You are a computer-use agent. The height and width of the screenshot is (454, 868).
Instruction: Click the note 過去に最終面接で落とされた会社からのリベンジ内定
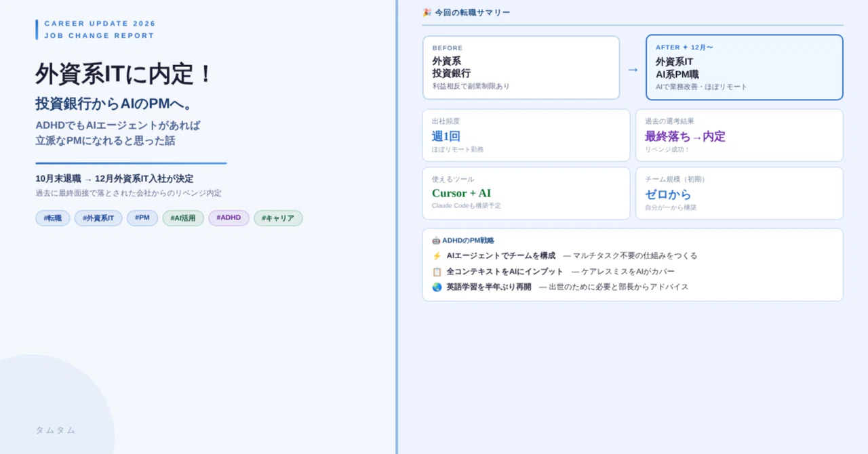coord(129,193)
